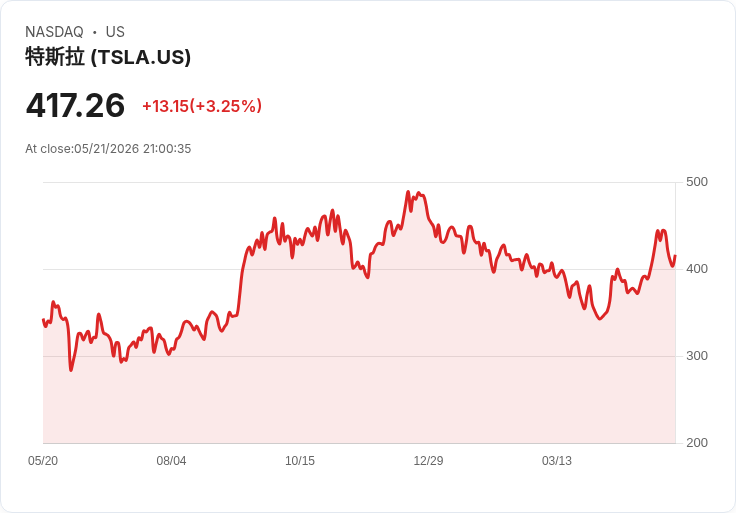Click the TSLA.US stock title
Image resolution: width=736 pixels, height=513 pixels.
point(108,57)
